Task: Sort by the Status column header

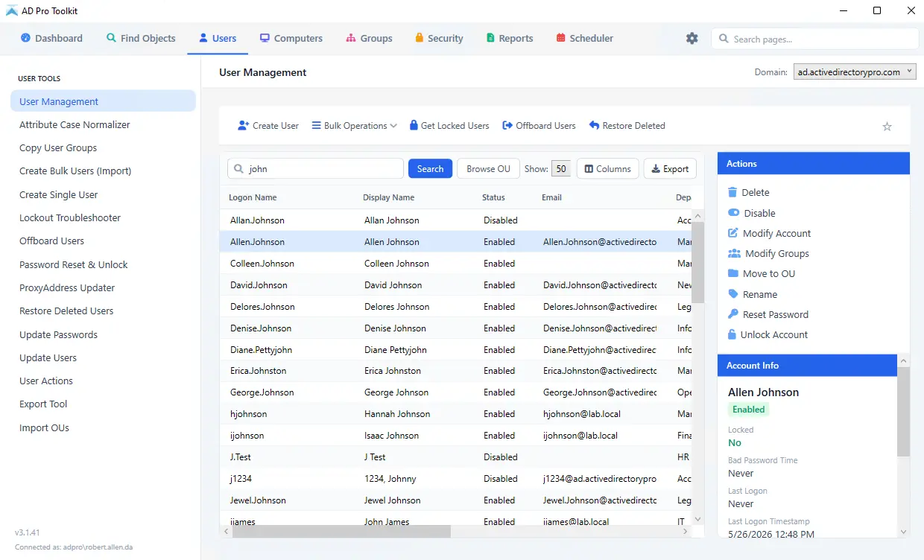Action: coord(493,197)
